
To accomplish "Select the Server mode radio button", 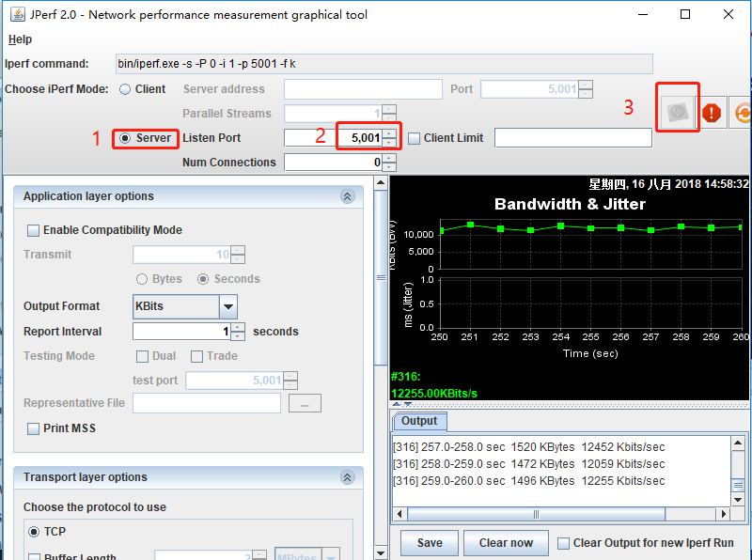I will (x=125, y=138).
